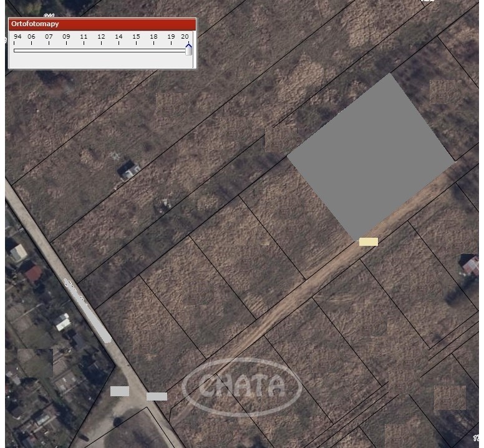This screenshot has height=448, width=484.
Task: Select the gray highlighted parcel on the map
Action: [370, 157]
